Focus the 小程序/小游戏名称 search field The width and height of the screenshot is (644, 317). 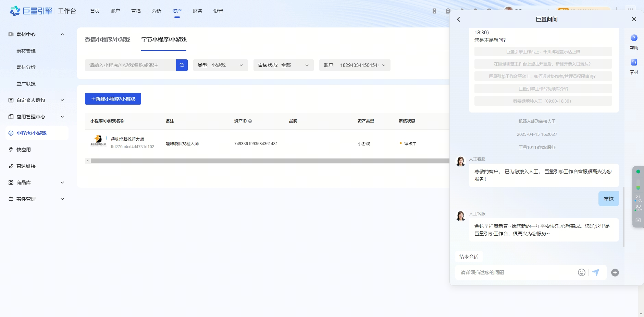131,65
